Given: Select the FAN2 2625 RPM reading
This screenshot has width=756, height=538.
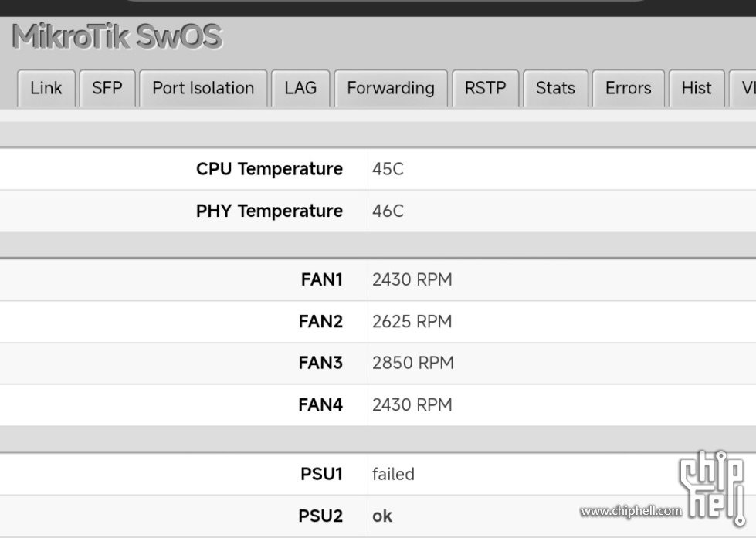Looking at the screenshot, I should (412, 322).
